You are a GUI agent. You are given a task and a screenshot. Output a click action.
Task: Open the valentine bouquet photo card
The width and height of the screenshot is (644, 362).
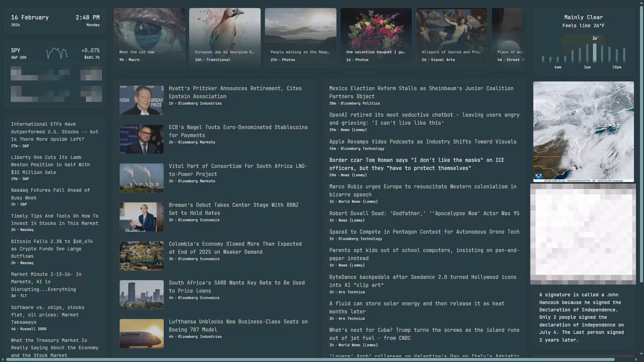click(x=376, y=38)
